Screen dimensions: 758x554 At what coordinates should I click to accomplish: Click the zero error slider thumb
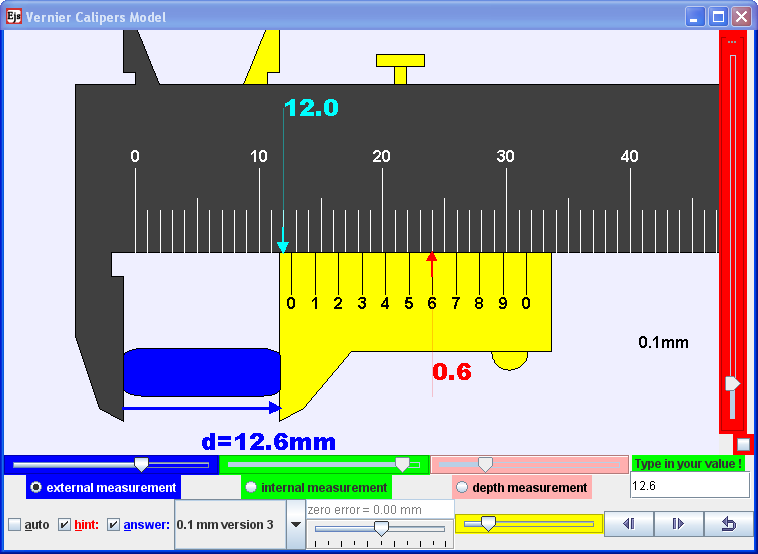381,528
